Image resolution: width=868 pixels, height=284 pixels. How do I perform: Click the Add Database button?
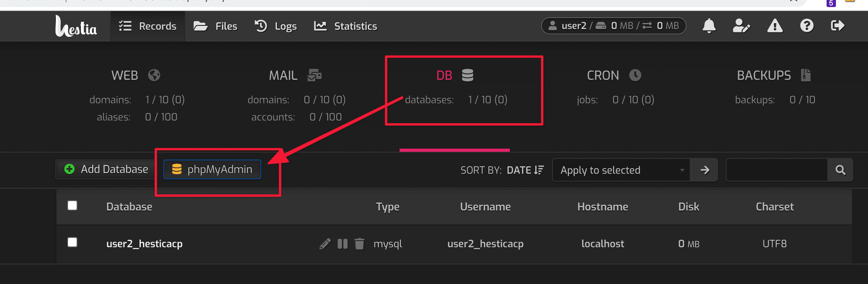pyautogui.click(x=106, y=169)
